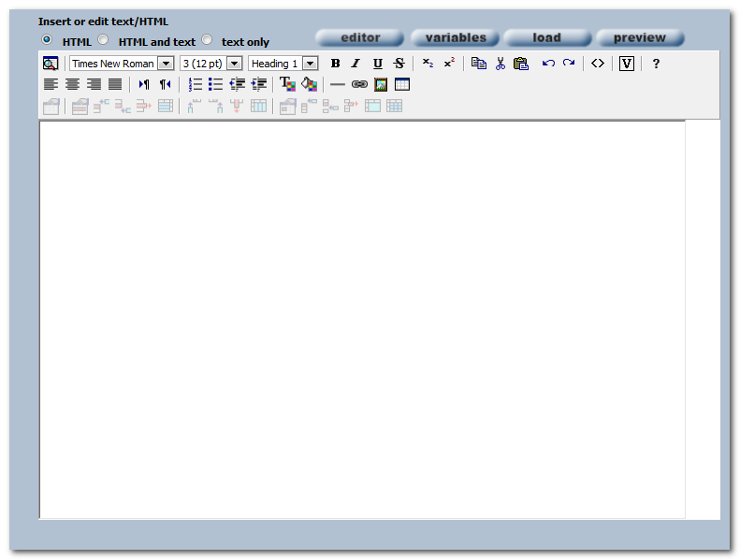Click the boxed V variables icon
This screenshot has height=560, width=740.
click(x=626, y=64)
